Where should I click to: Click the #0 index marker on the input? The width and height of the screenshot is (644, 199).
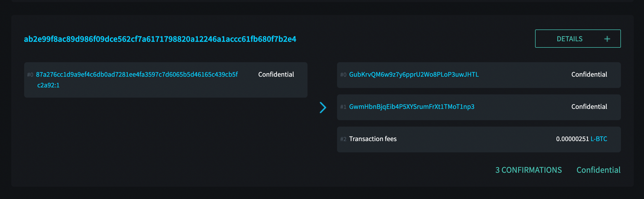click(30, 74)
